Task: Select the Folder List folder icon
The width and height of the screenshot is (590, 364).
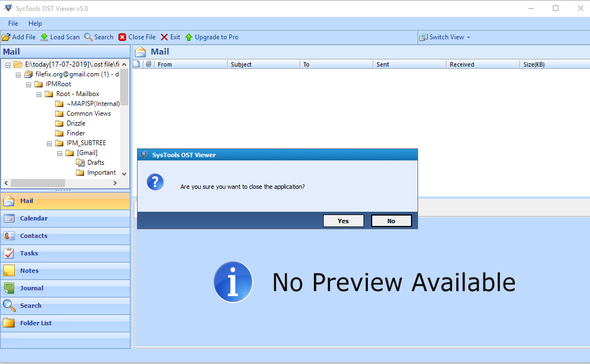Action: (x=9, y=323)
